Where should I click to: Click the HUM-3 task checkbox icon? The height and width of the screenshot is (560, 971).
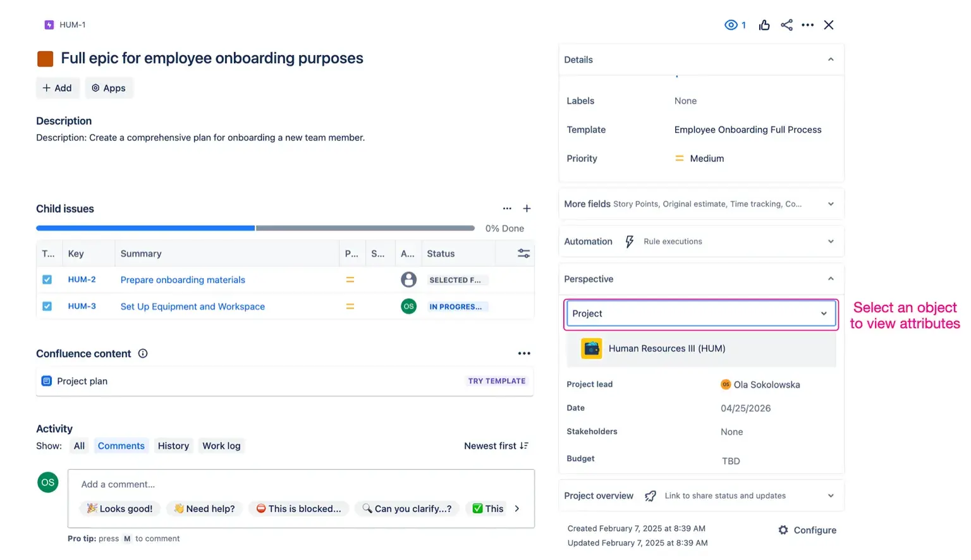click(47, 307)
